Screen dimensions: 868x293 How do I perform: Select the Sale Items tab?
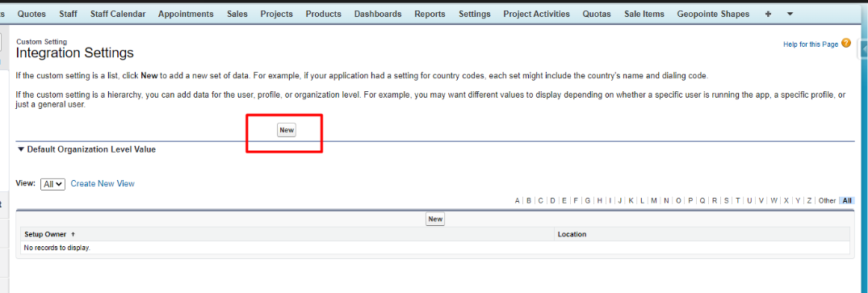pos(644,14)
